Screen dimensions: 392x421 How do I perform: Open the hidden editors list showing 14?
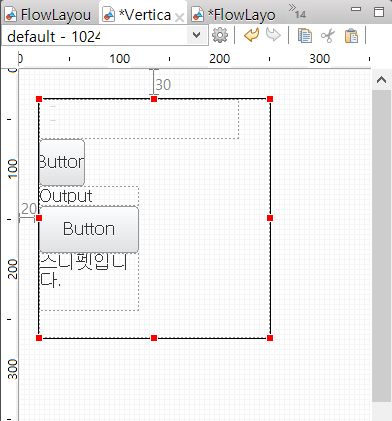(297, 11)
